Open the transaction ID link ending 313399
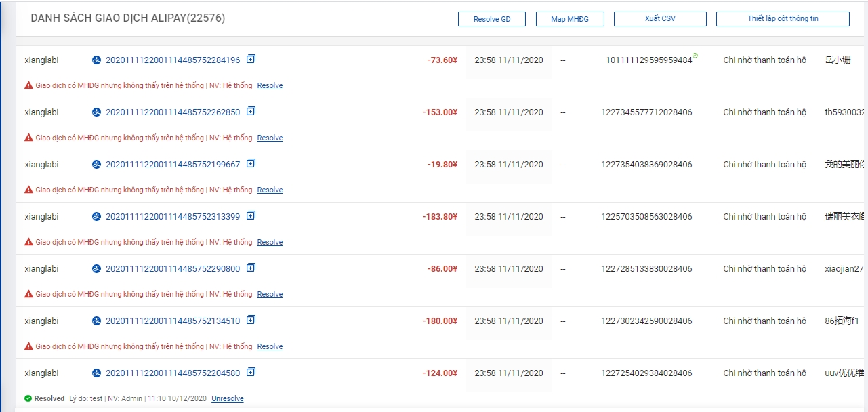868x412 pixels. click(173, 217)
